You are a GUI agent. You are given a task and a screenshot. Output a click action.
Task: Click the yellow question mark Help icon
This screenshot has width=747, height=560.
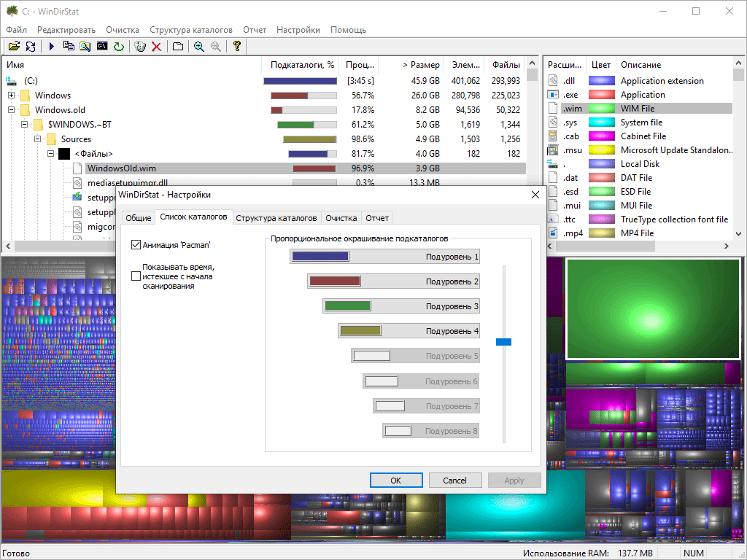pyautogui.click(x=237, y=46)
